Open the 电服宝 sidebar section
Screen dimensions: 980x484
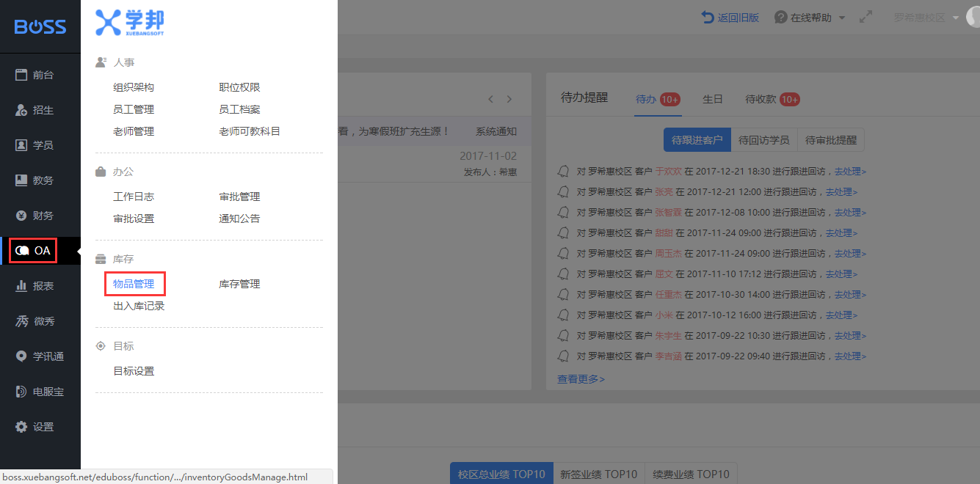pos(40,392)
